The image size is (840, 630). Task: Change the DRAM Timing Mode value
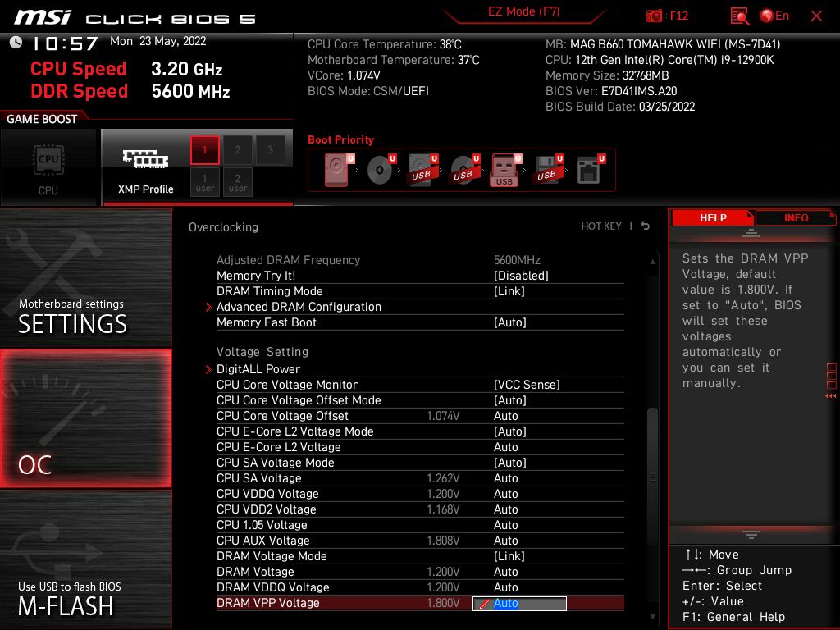420,291
